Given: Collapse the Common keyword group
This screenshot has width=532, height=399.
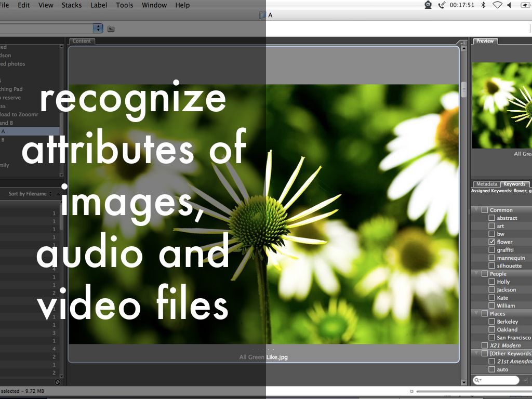Looking at the screenshot, I should (475, 210).
